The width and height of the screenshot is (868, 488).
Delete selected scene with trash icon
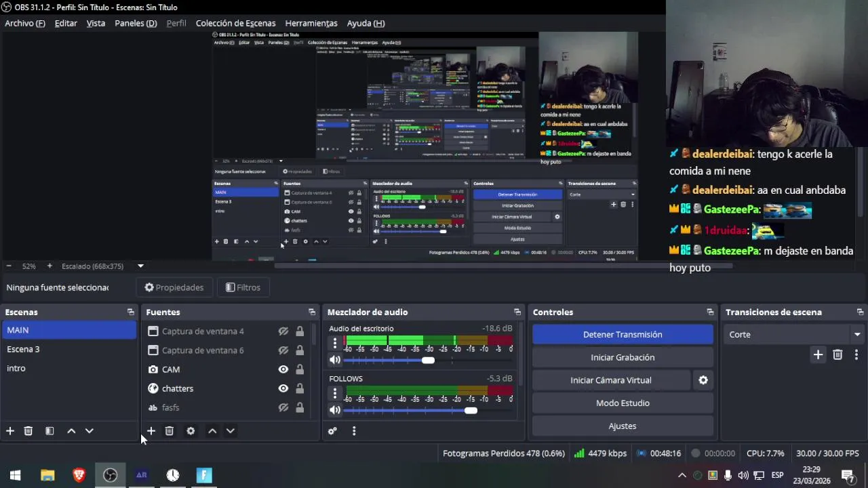[x=28, y=431]
